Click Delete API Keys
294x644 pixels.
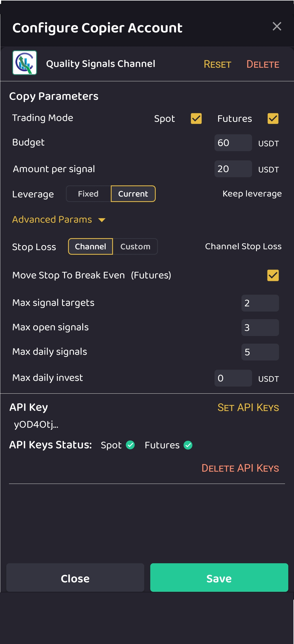point(240,468)
